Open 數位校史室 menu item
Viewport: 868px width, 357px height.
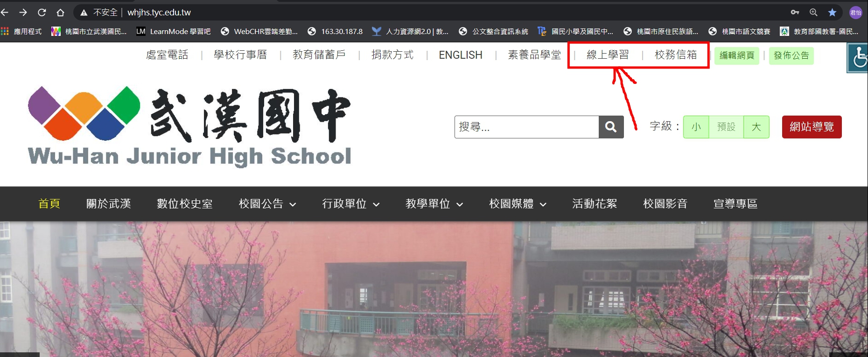click(185, 204)
